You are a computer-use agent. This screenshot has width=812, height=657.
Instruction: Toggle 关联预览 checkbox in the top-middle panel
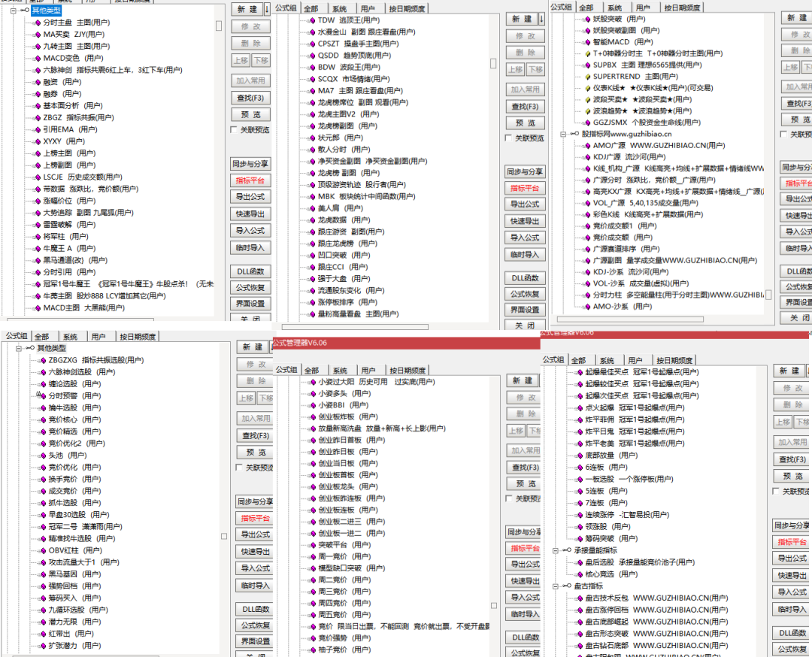click(x=508, y=138)
